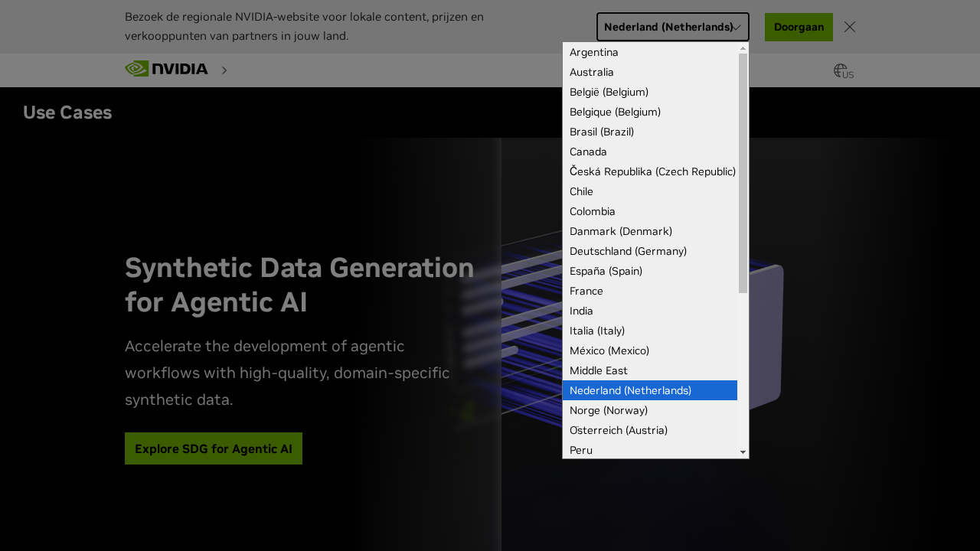Open the Use Cases section heading
Image resolution: width=980 pixels, height=551 pixels.
point(67,112)
